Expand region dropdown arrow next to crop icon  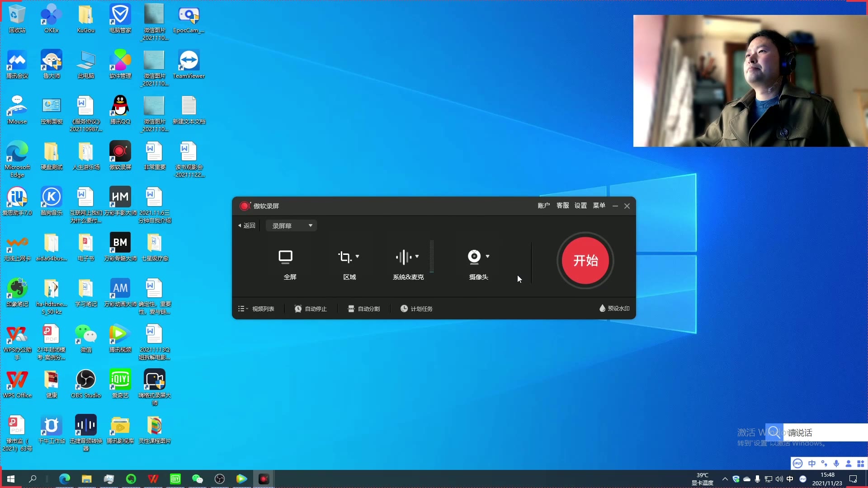click(x=358, y=256)
